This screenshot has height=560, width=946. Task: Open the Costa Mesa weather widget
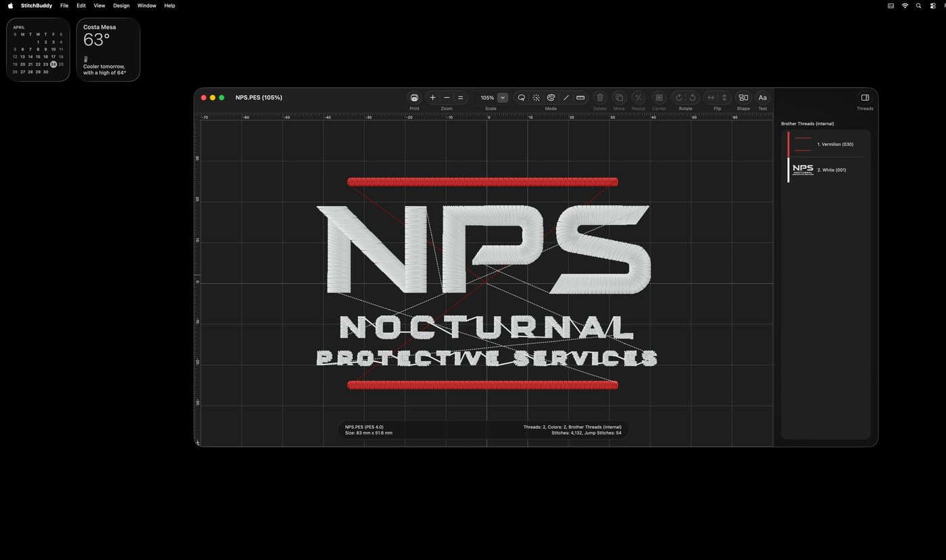(x=108, y=50)
